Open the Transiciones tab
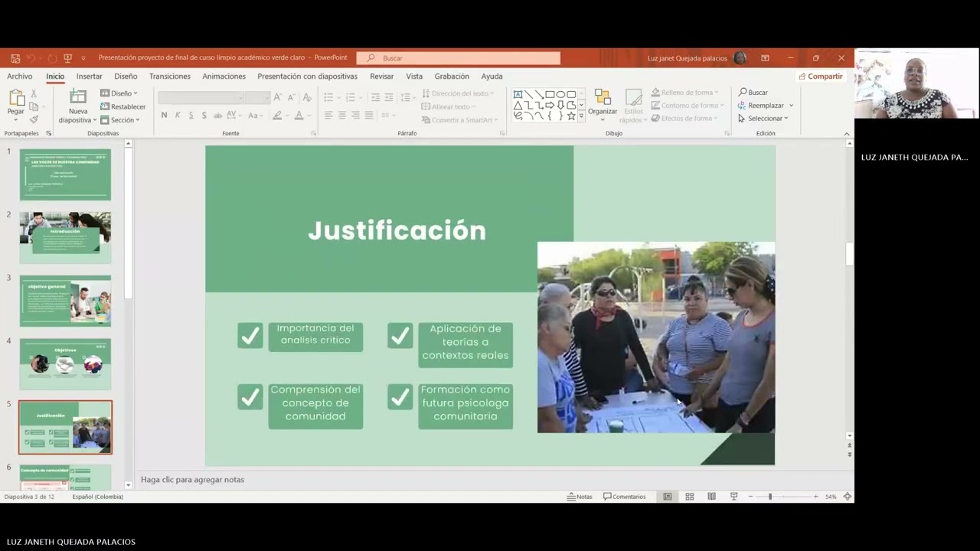 (170, 77)
